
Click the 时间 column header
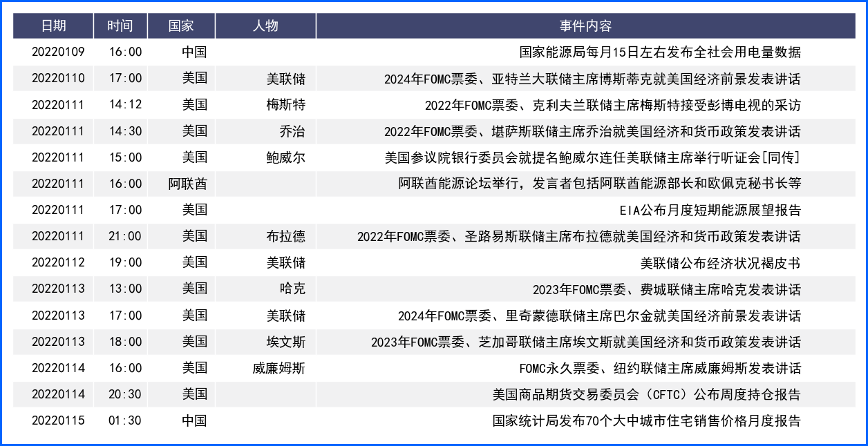(x=120, y=26)
